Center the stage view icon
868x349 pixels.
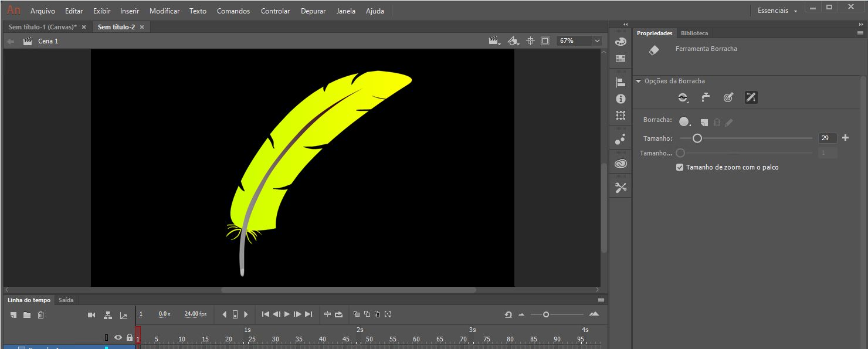[530, 41]
